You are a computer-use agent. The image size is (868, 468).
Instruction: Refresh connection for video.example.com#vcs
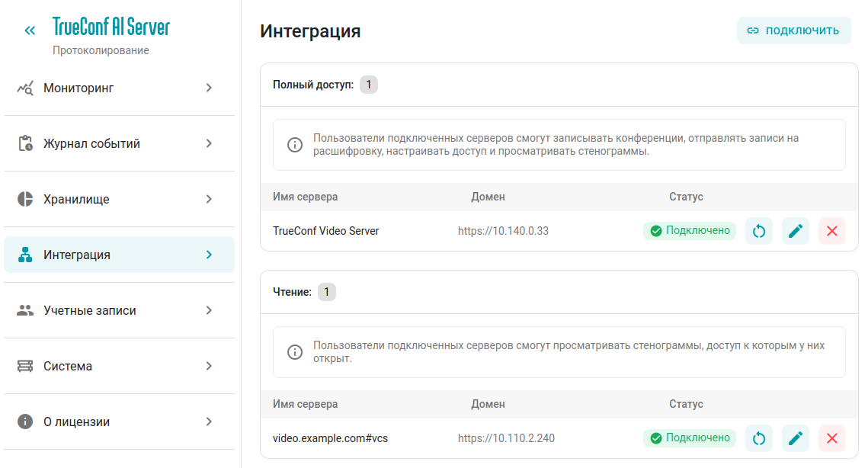click(x=759, y=438)
